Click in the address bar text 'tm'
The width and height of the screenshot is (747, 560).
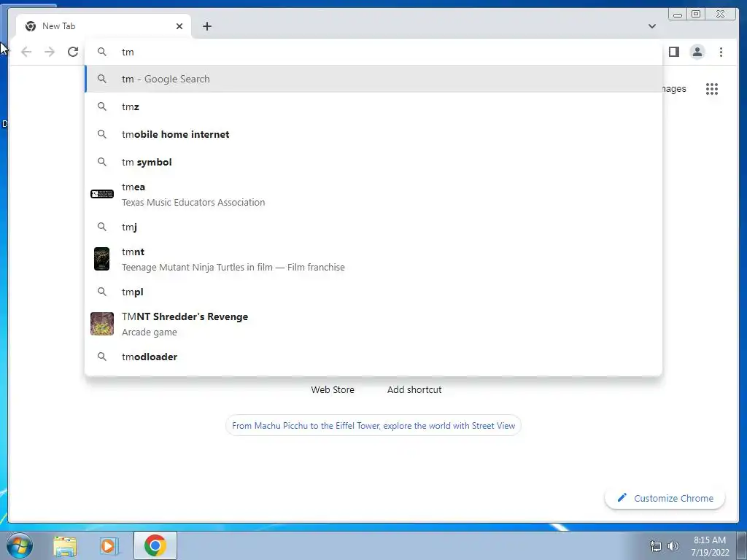pyautogui.click(x=128, y=52)
